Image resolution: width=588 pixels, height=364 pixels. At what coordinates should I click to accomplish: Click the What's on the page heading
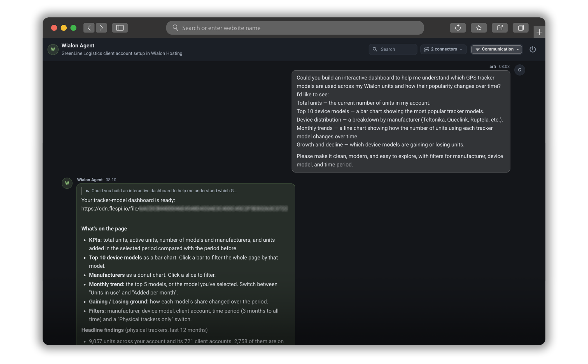tap(104, 229)
